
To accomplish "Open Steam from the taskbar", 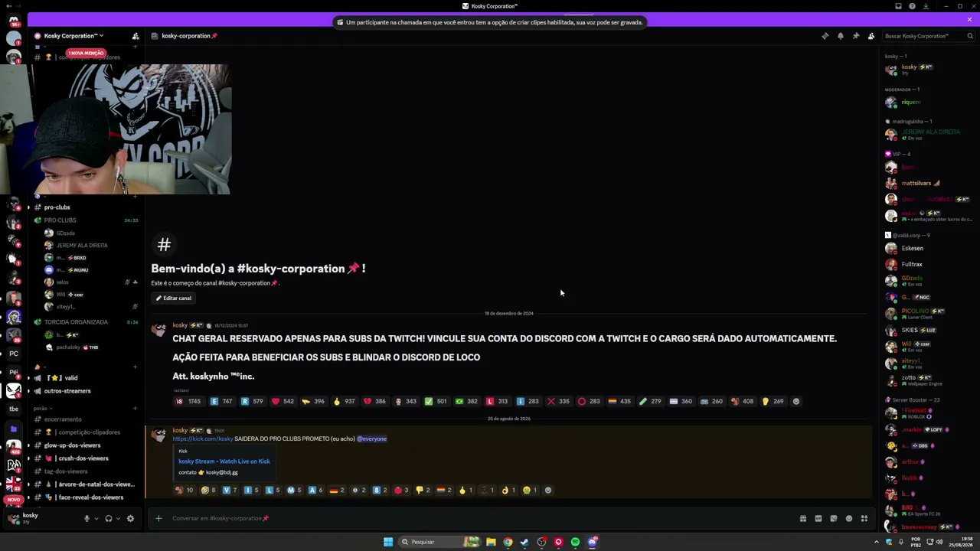I will coord(524,542).
